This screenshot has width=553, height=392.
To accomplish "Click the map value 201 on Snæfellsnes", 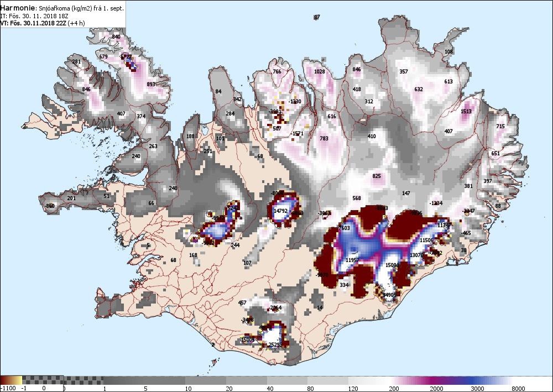I will (71, 198).
